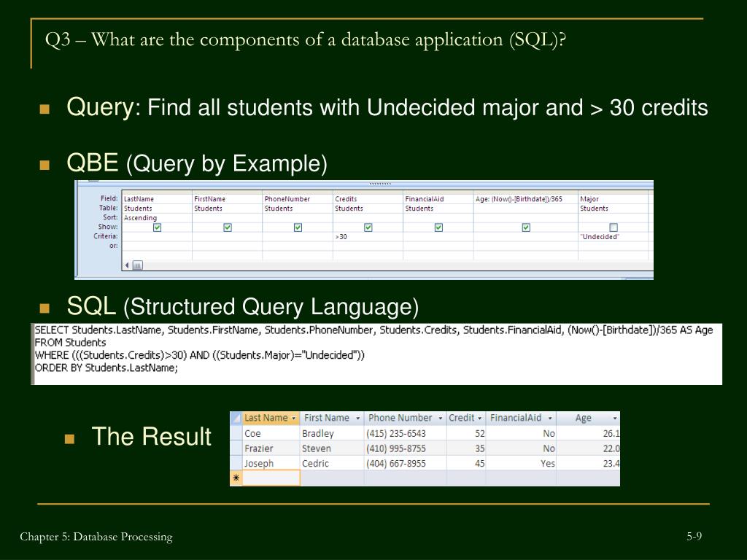
Task: Select the row selector for Coe record
Action: point(236,433)
